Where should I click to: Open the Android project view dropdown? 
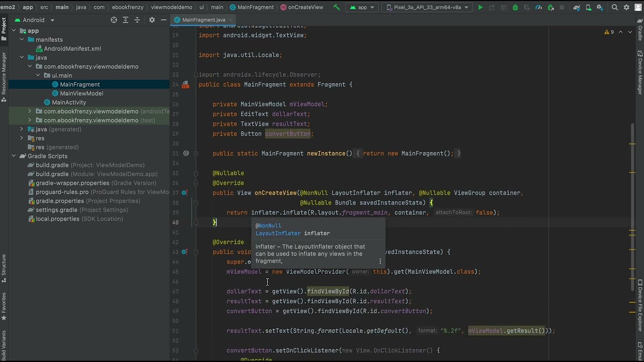35,20
